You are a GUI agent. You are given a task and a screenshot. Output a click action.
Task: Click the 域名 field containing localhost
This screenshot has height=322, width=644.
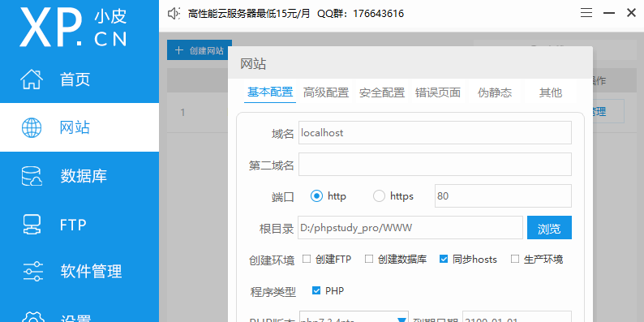435,133
